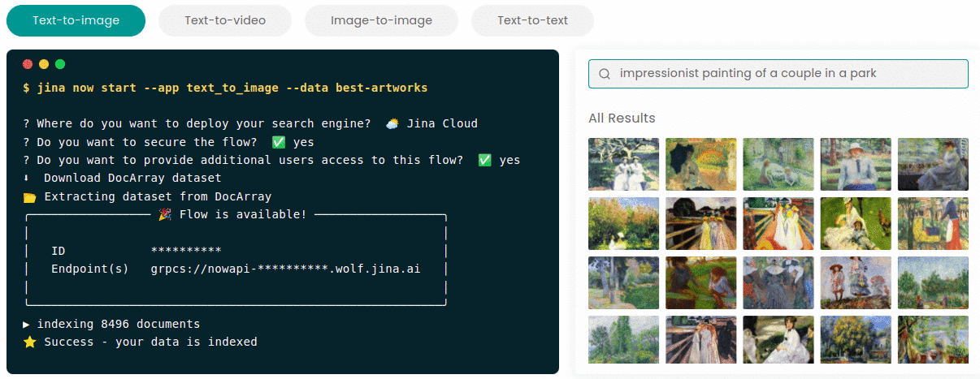Open second-row thumbnail of mother and child on green

(x=855, y=223)
